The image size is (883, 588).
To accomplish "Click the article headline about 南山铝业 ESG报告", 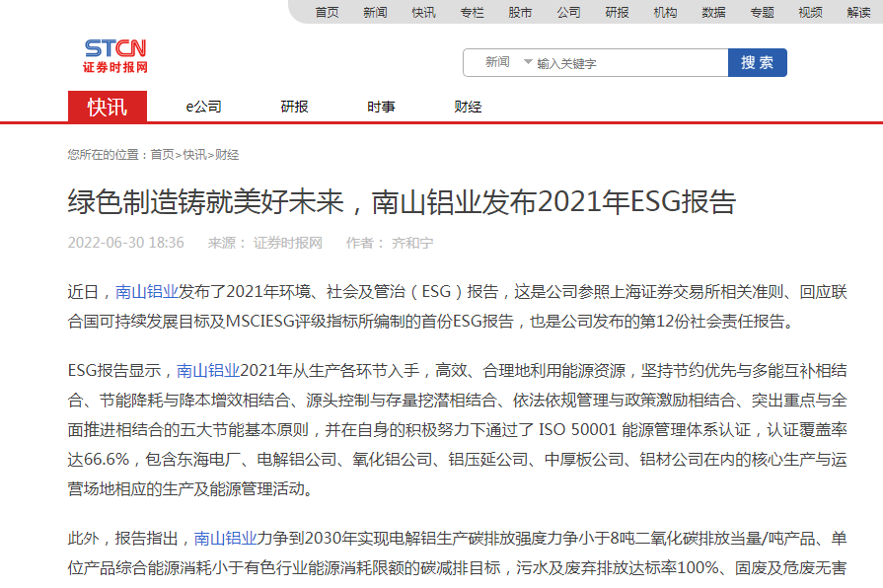I will [x=402, y=202].
